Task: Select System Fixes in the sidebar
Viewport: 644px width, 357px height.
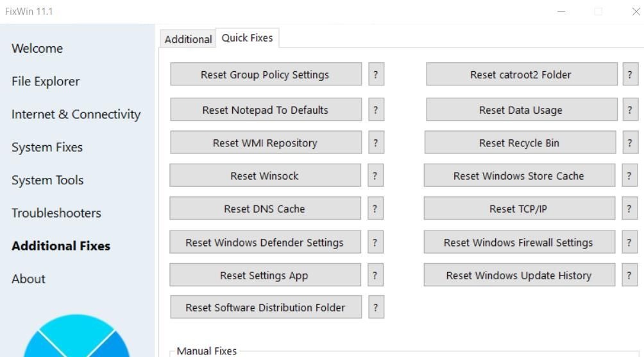Action: click(47, 147)
